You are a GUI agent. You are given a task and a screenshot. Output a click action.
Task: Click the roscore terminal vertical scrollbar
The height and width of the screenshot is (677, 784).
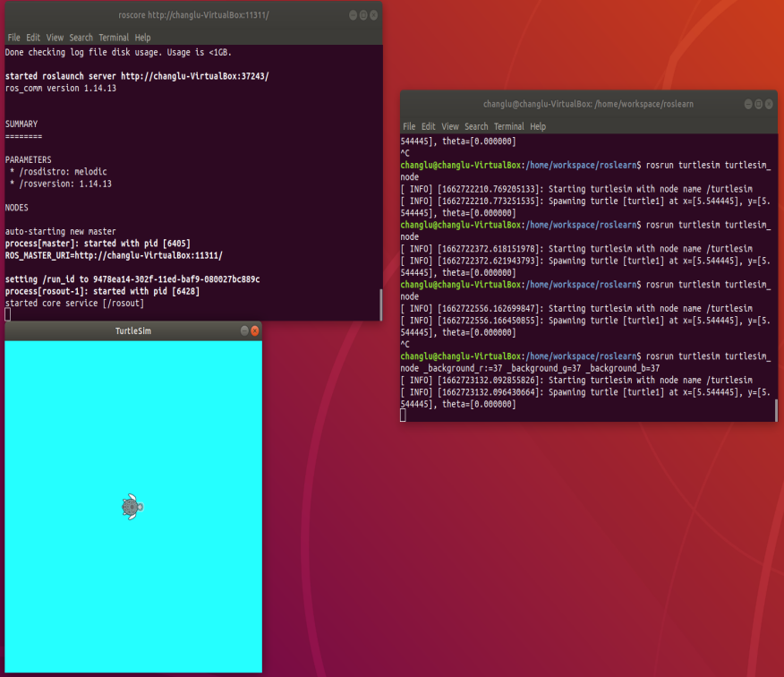click(381, 304)
